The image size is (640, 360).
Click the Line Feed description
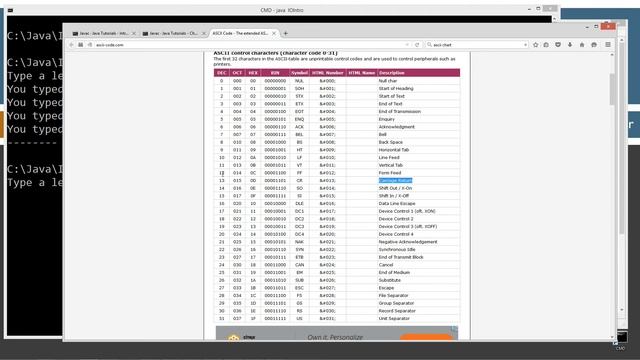click(389, 158)
